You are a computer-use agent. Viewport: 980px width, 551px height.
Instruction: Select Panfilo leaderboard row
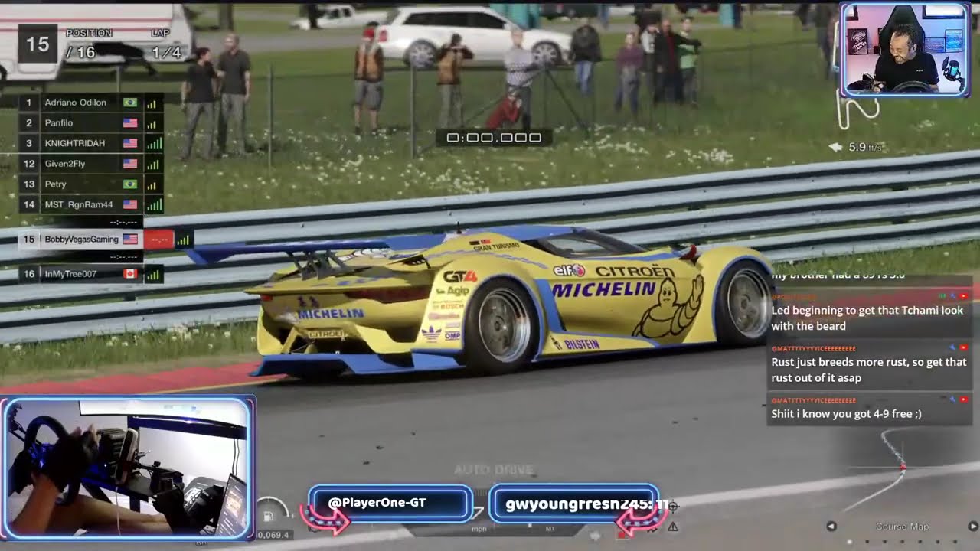point(90,123)
